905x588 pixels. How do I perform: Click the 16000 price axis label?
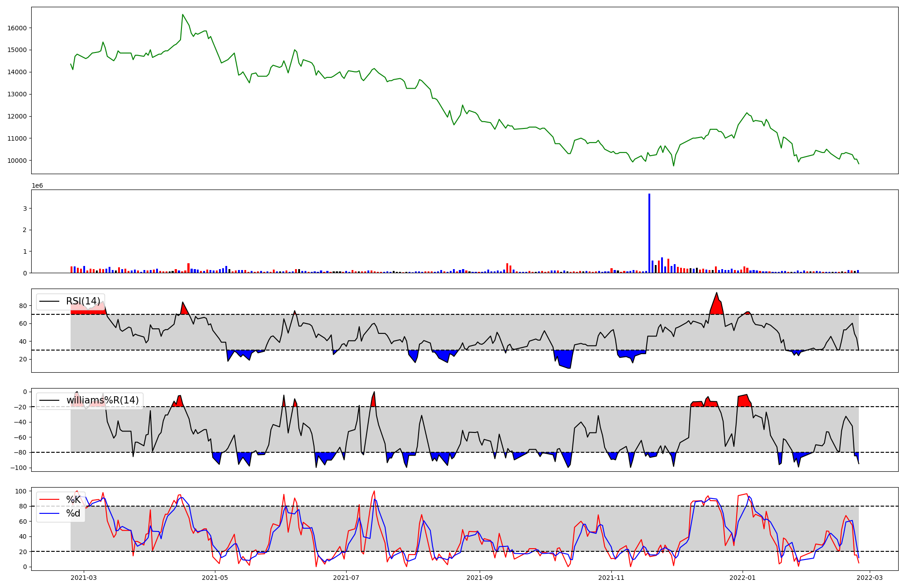[x=17, y=28]
